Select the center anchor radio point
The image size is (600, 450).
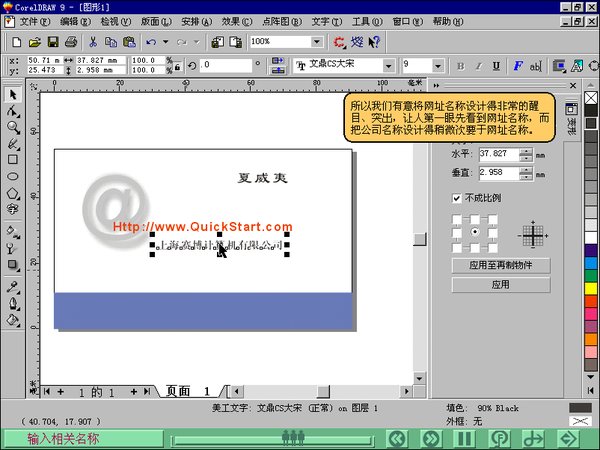[x=475, y=232]
